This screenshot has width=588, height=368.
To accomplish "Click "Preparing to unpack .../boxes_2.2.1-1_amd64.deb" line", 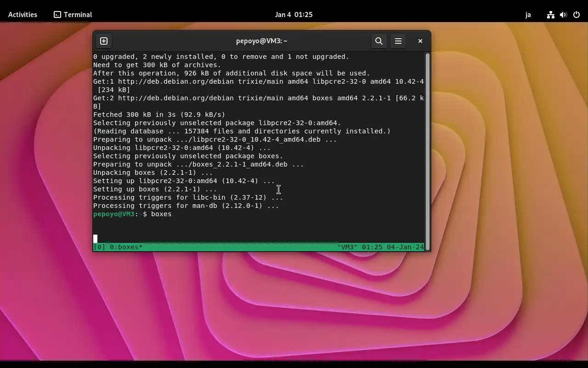I will tap(198, 165).
